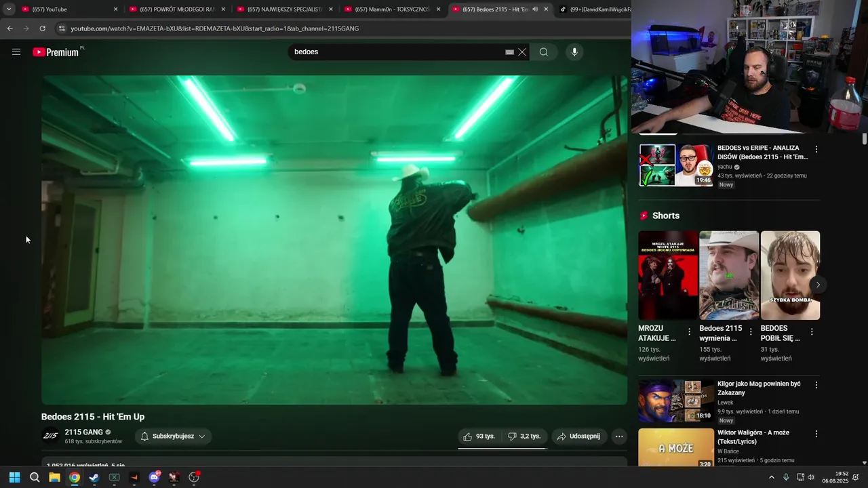This screenshot has width=868, height=488.
Task: Go back with browser back arrow
Action: click(9, 28)
